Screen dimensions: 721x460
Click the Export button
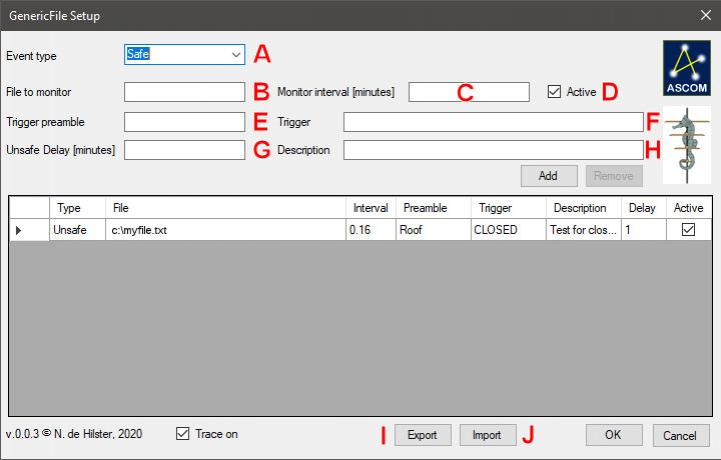coord(422,435)
